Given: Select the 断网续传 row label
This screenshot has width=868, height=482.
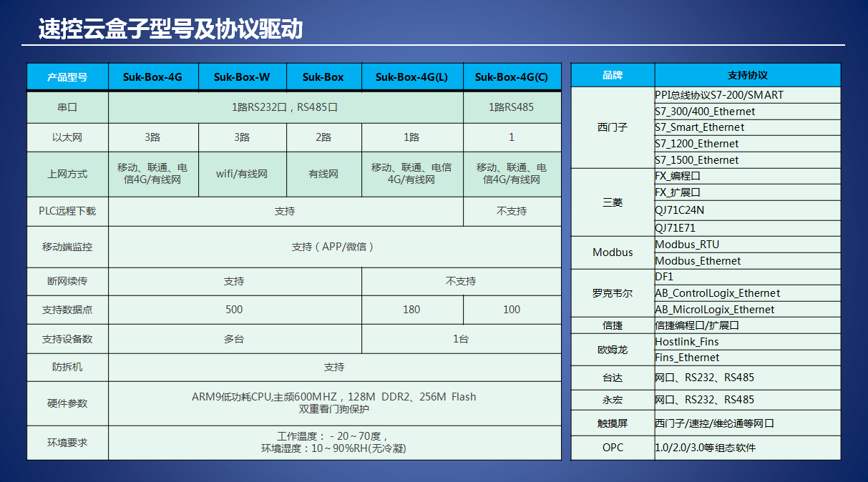Looking at the screenshot, I should click(x=67, y=282).
